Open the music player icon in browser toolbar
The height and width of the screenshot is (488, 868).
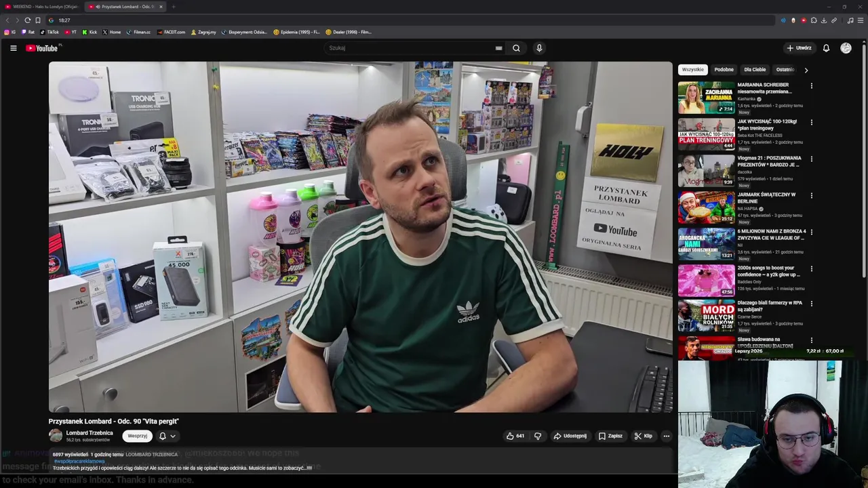pos(850,20)
